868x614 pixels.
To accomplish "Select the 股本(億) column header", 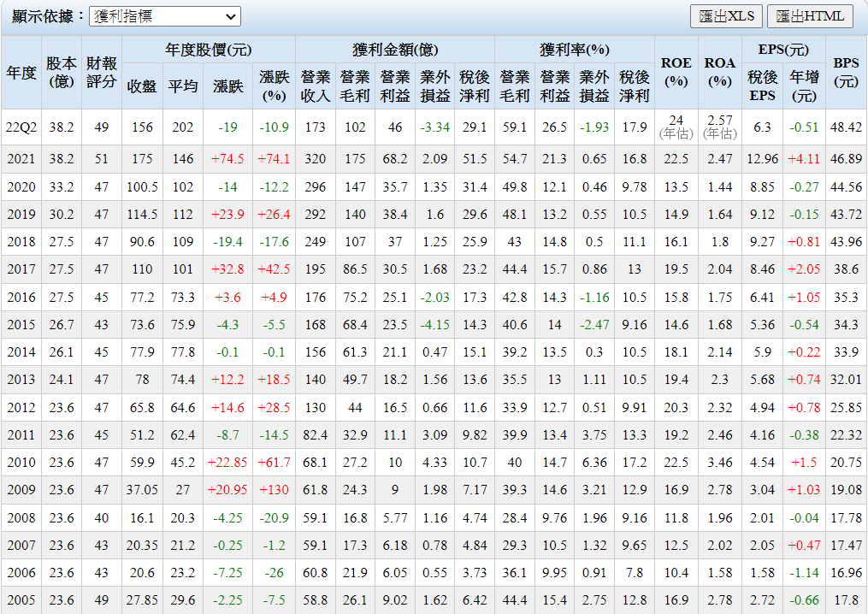I will [62, 73].
